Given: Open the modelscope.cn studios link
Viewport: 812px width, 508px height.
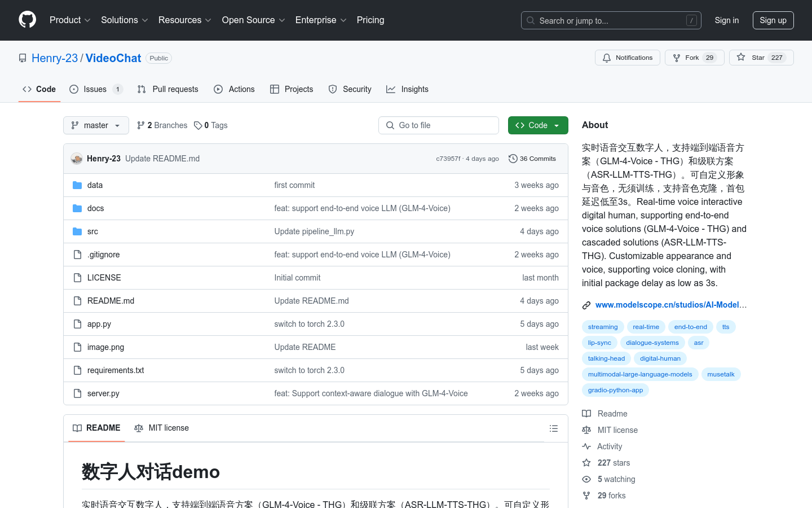Looking at the screenshot, I should coord(671,305).
